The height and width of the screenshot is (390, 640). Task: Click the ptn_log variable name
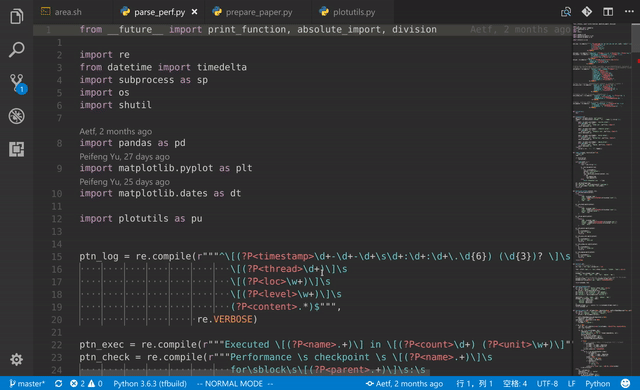pyautogui.click(x=98, y=257)
